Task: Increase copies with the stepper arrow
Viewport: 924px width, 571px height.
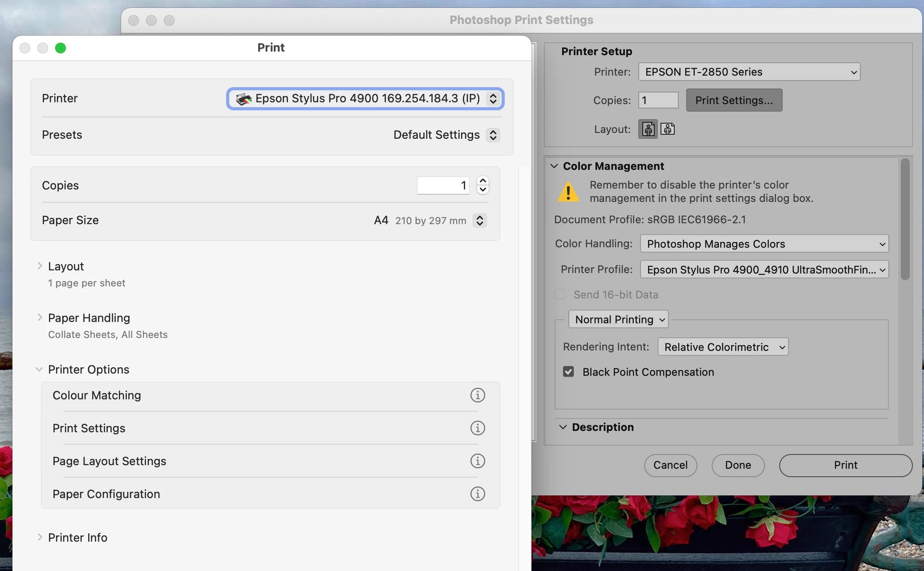Action: [483, 181]
